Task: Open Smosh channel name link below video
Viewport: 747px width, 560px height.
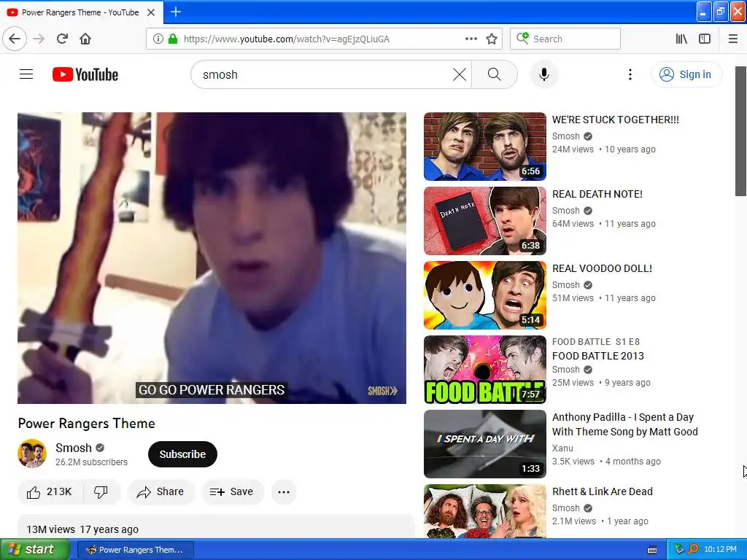Action: pyautogui.click(x=74, y=448)
